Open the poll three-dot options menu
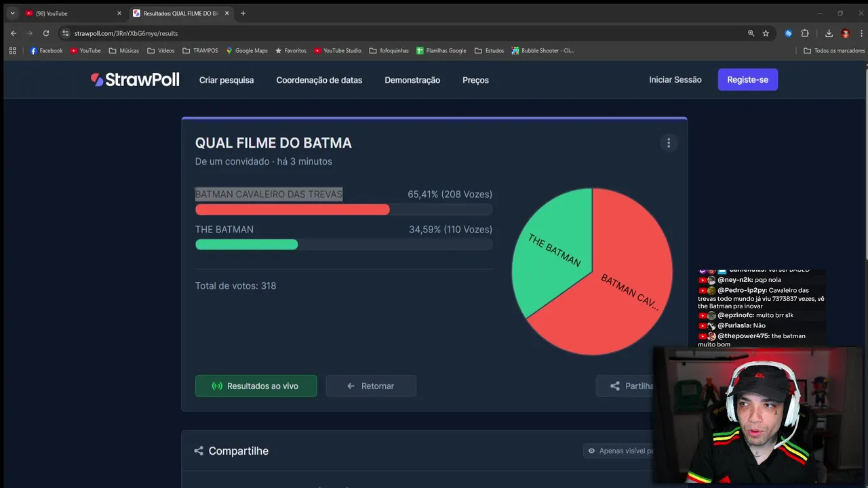Viewport: 868px width, 488px height. point(669,143)
